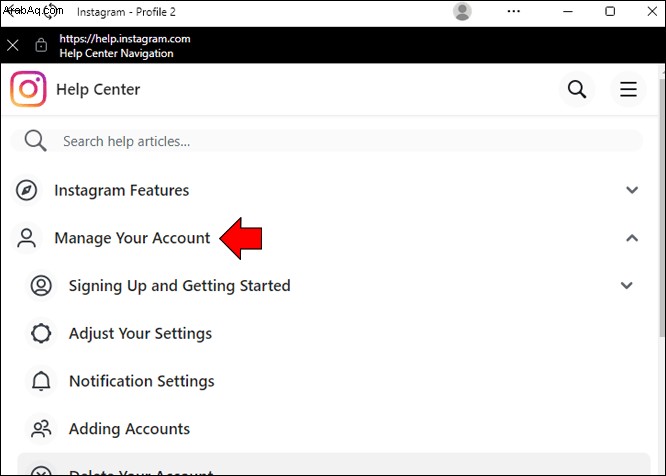Open the hamburger menu in the header
The width and height of the screenshot is (666, 476).
(628, 89)
